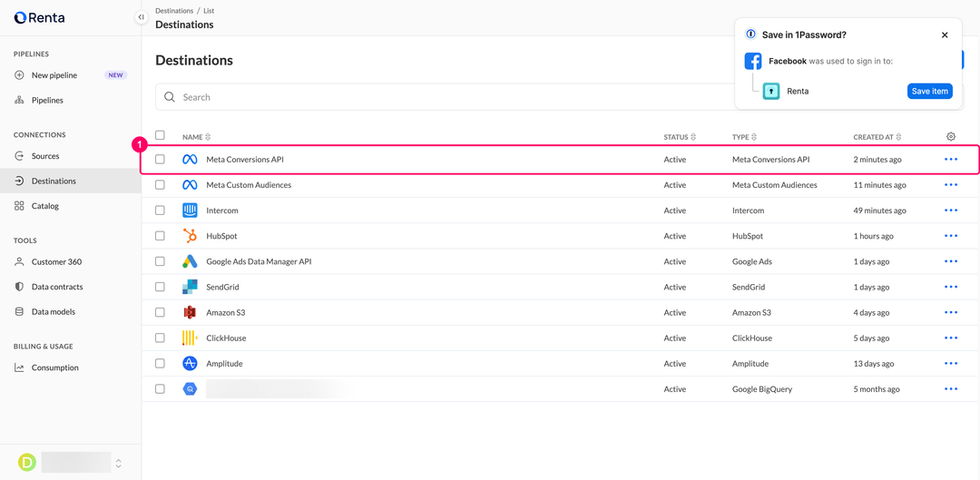Image resolution: width=980 pixels, height=480 pixels.
Task: Open actions menu for Meta Custom Audiences row
Action: [951, 185]
